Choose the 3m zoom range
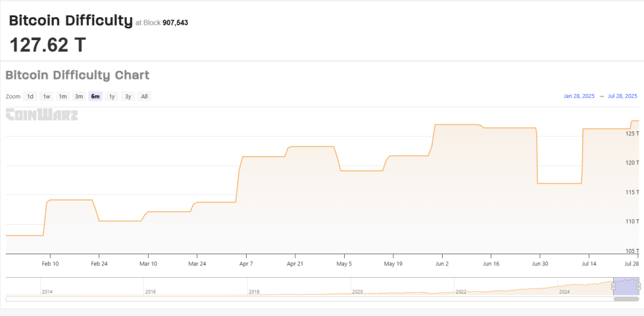Image resolution: width=644 pixels, height=316 pixels. tap(79, 97)
